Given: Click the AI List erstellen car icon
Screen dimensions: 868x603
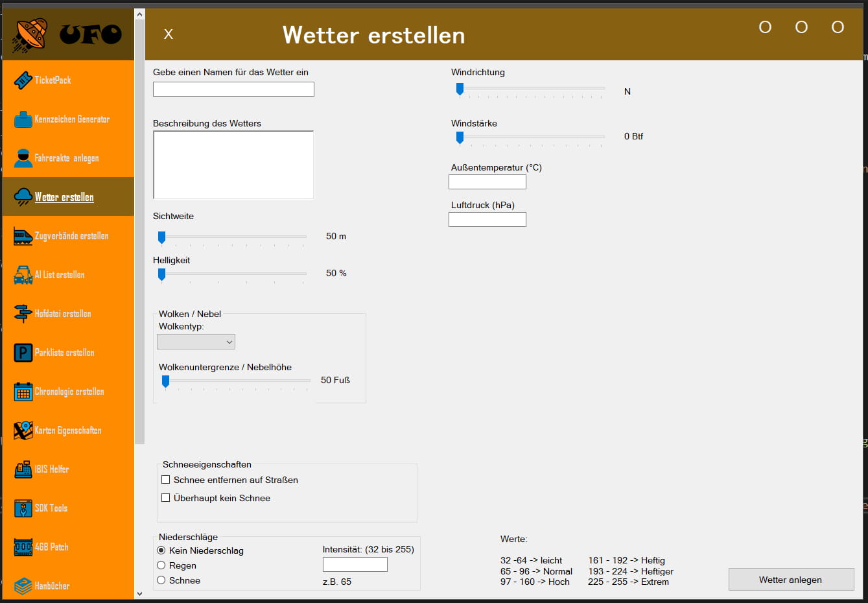Looking at the screenshot, I should pos(23,275).
